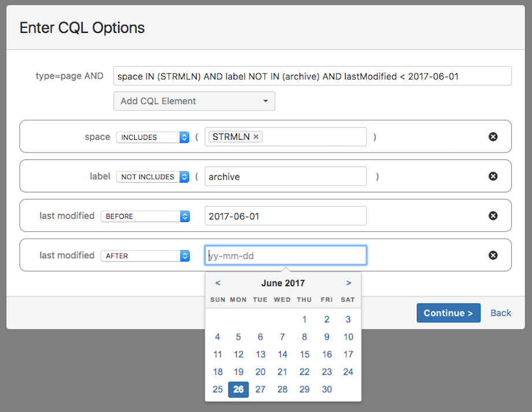
Task: Open the AFTER operator dropdown
Action: [x=145, y=255]
